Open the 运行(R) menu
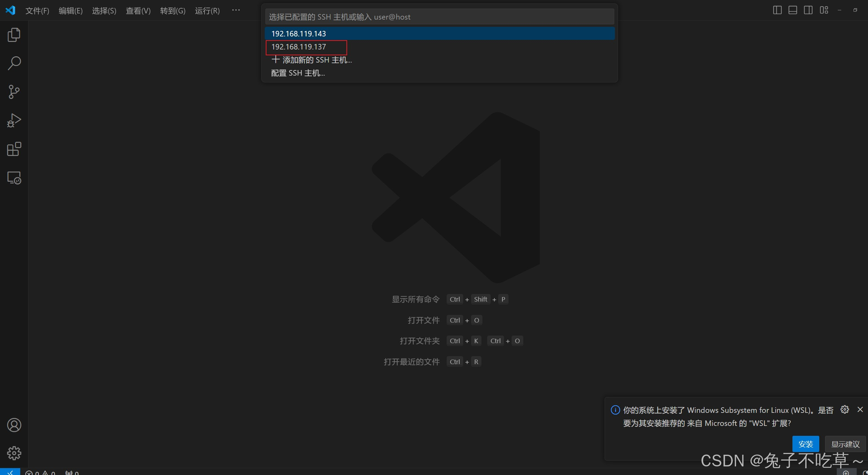The height and width of the screenshot is (475, 868). [207, 11]
